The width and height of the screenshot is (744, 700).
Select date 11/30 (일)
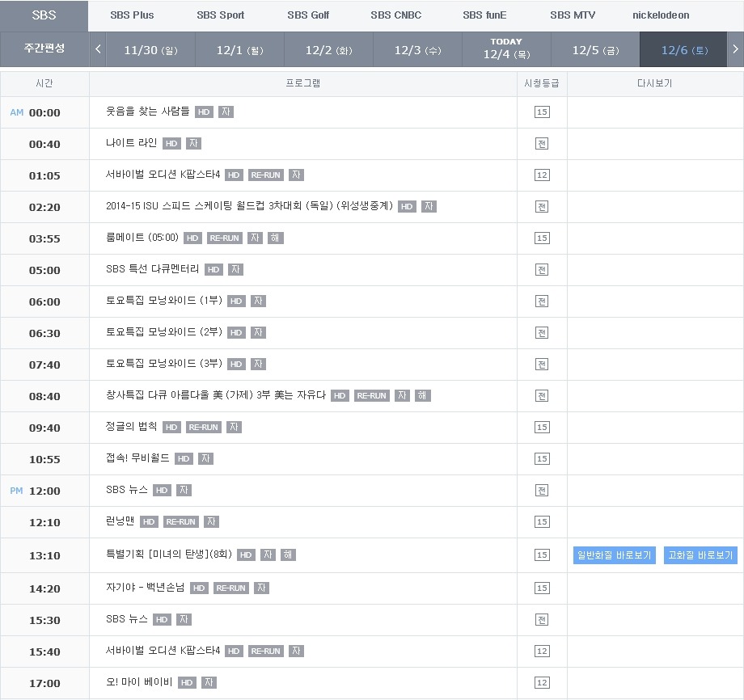[150, 50]
